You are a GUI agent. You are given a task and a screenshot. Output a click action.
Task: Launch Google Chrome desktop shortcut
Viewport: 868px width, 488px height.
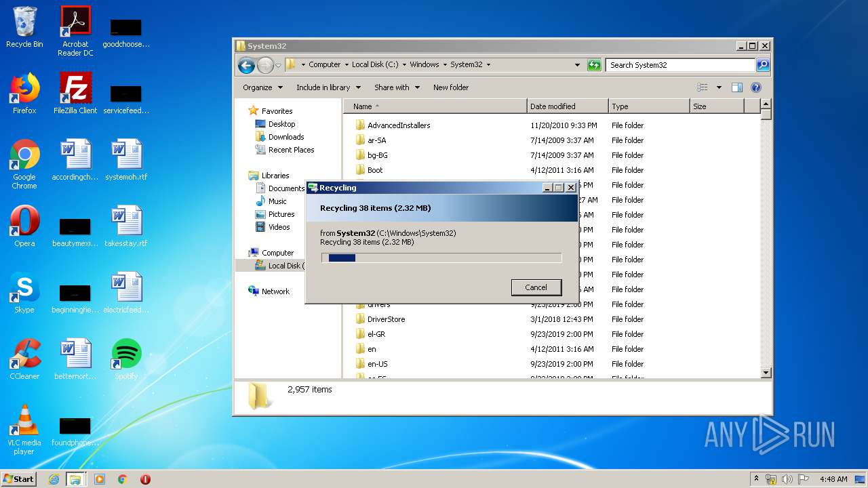[x=24, y=164]
